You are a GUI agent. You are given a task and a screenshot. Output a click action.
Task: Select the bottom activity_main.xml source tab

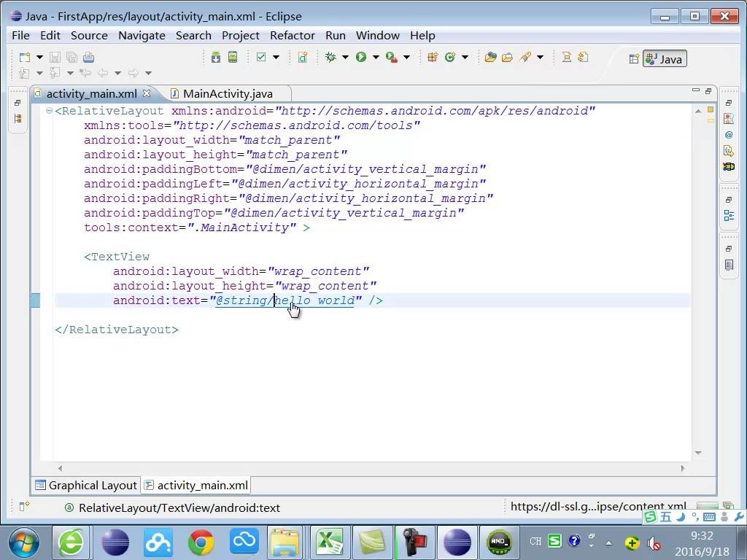[x=196, y=485]
